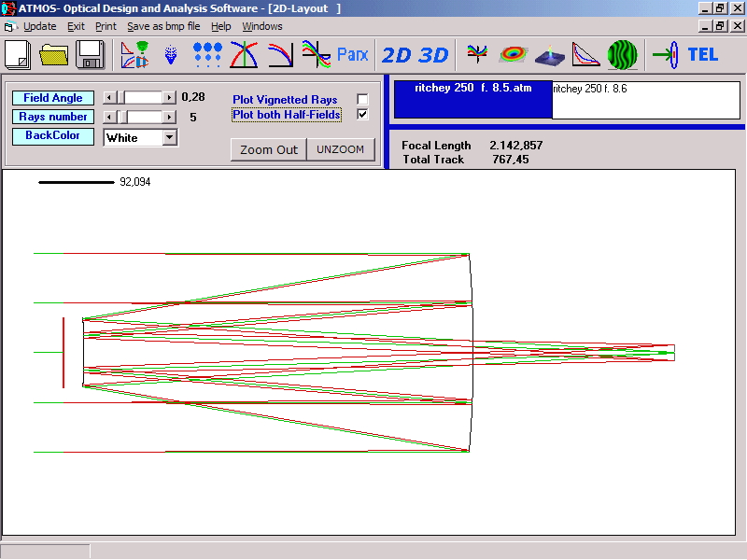Open the green interferogram wavefront icon
Image resolution: width=747 pixels, height=560 pixels.
[x=622, y=54]
